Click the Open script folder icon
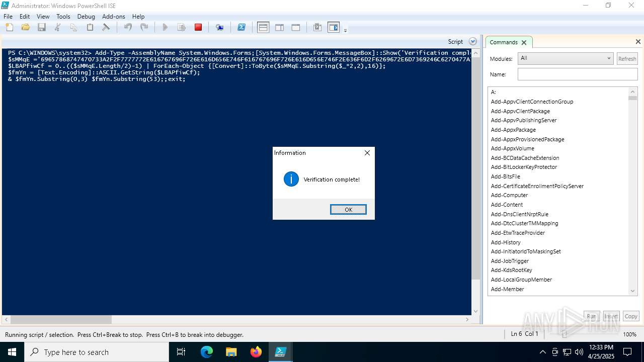Image resolution: width=644 pixels, height=362 pixels. (x=25, y=28)
